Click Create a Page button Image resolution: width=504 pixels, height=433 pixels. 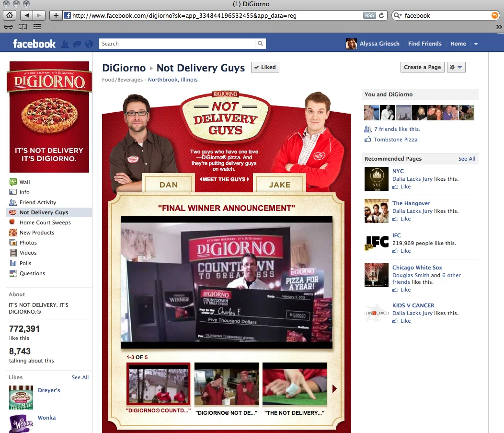[423, 67]
